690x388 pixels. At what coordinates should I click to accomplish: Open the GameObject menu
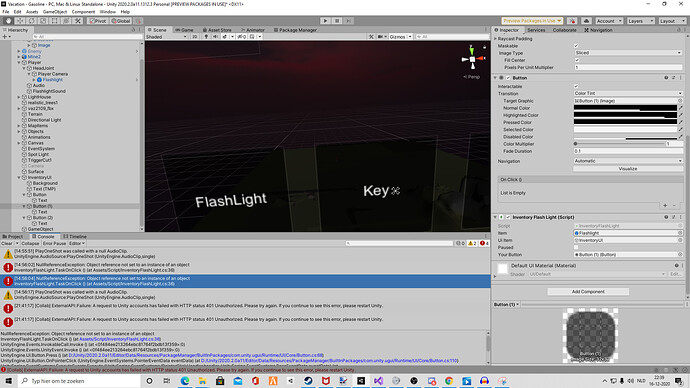55,12
